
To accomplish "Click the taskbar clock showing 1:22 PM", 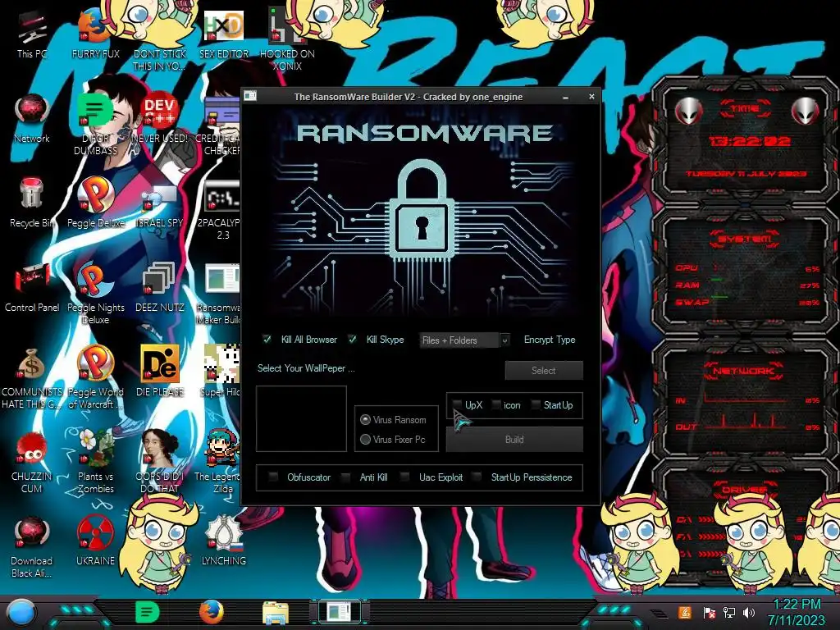I will coord(797,612).
